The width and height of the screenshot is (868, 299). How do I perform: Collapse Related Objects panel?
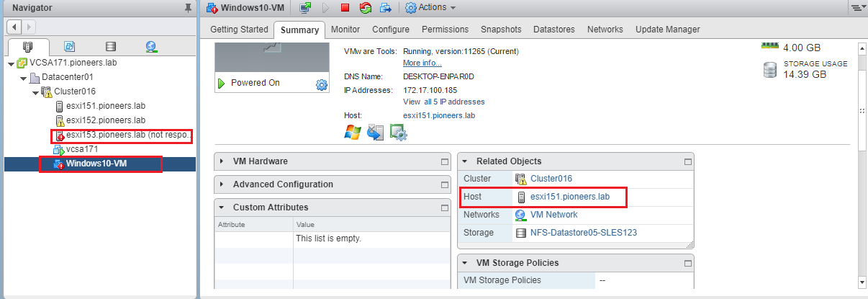pos(465,161)
